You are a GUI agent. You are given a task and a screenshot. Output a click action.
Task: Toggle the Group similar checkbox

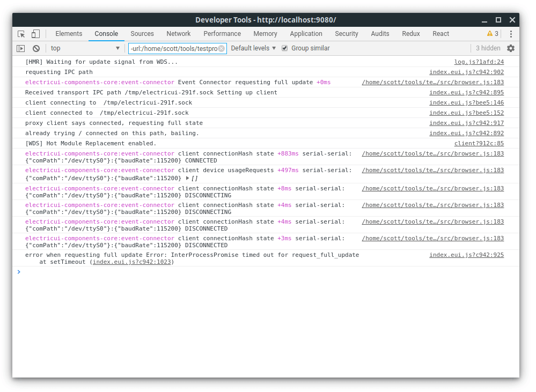(x=285, y=48)
